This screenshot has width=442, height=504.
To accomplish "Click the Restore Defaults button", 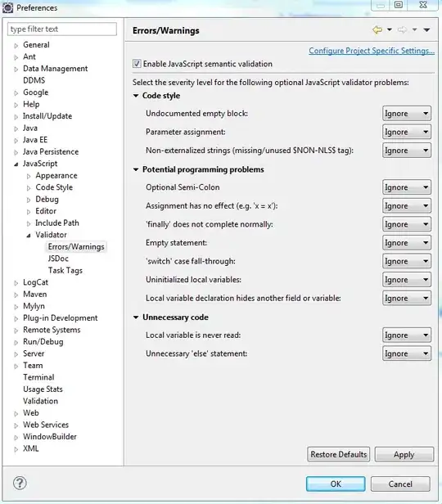I will (339, 454).
